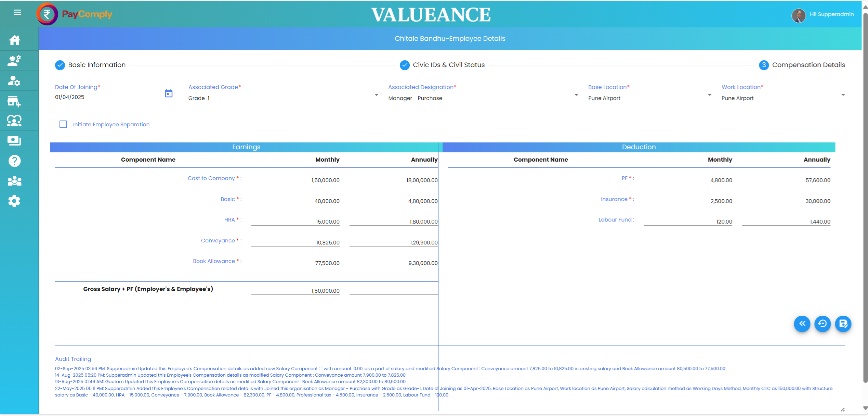The width and height of the screenshot is (868, 416).
Task: Click the reset history round button
Action: point(823,324)
